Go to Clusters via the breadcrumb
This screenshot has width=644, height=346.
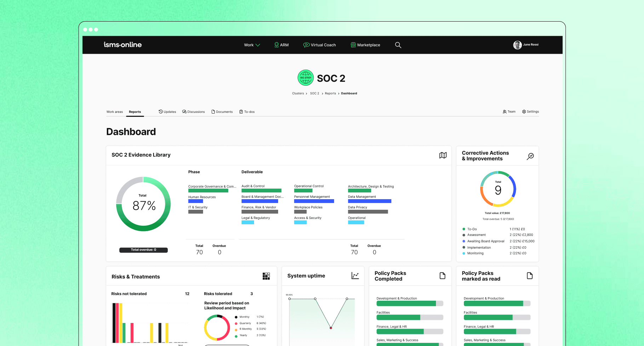tap(298, 93)
